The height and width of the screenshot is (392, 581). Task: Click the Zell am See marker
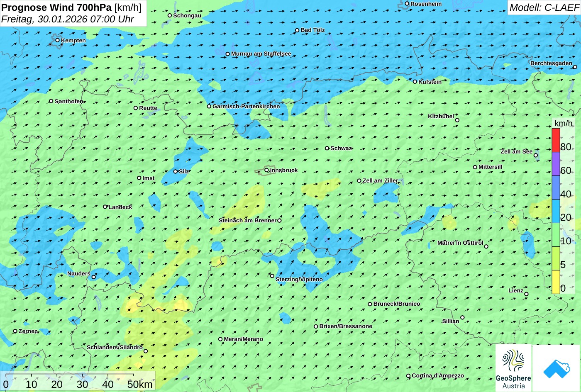pos(536,155)
